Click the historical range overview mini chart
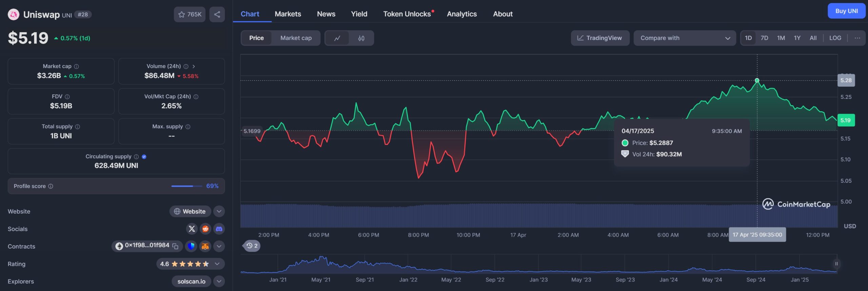This screenshot has height=291, width=868. coord(538,264)
